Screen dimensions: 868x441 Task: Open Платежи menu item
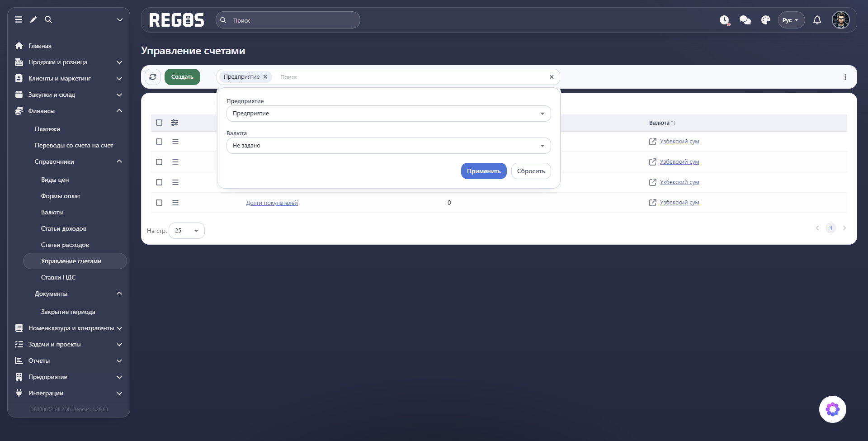tap(47, 129)
